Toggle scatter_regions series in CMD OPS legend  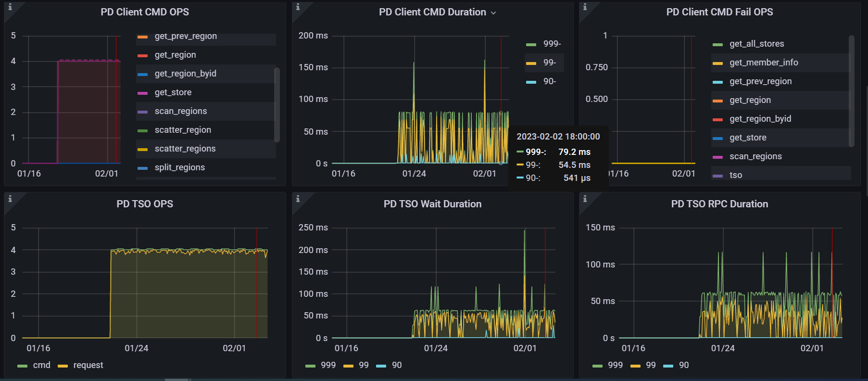click(x=185, y=149)
